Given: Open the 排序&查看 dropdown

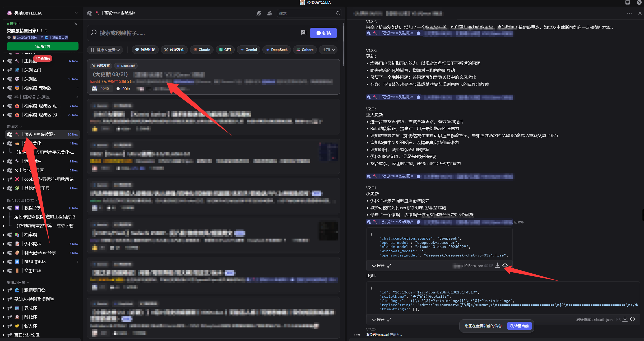Looking at the screenshot, I should (105, 50).
